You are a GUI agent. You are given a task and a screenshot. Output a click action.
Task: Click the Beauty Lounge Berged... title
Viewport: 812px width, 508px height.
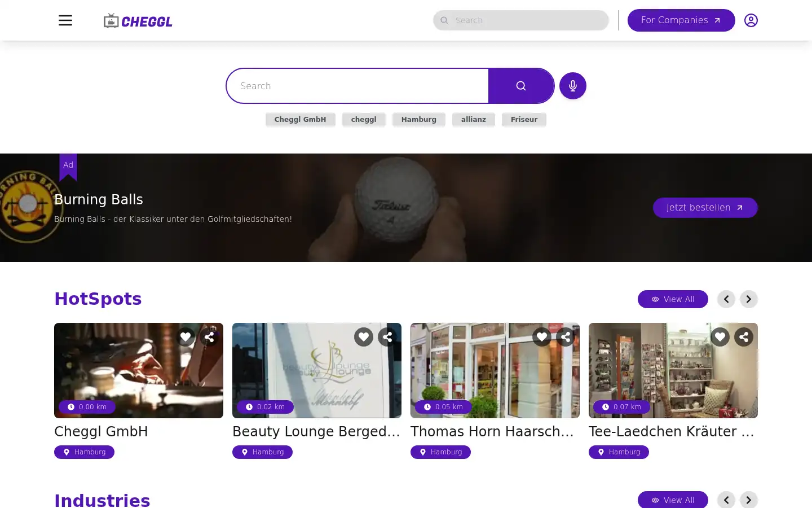[316, 432]
